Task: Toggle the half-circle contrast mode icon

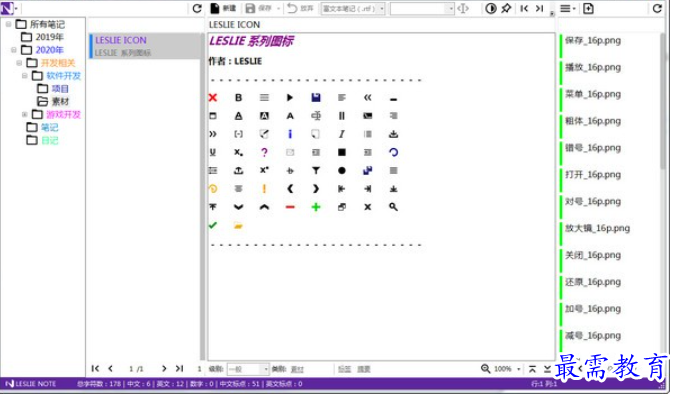Action: pyautogui.click(x=491, y=8)
